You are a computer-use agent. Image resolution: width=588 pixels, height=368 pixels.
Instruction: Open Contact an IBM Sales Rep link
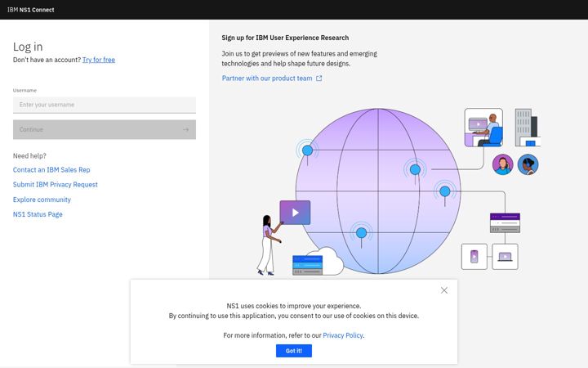(51, 170)
